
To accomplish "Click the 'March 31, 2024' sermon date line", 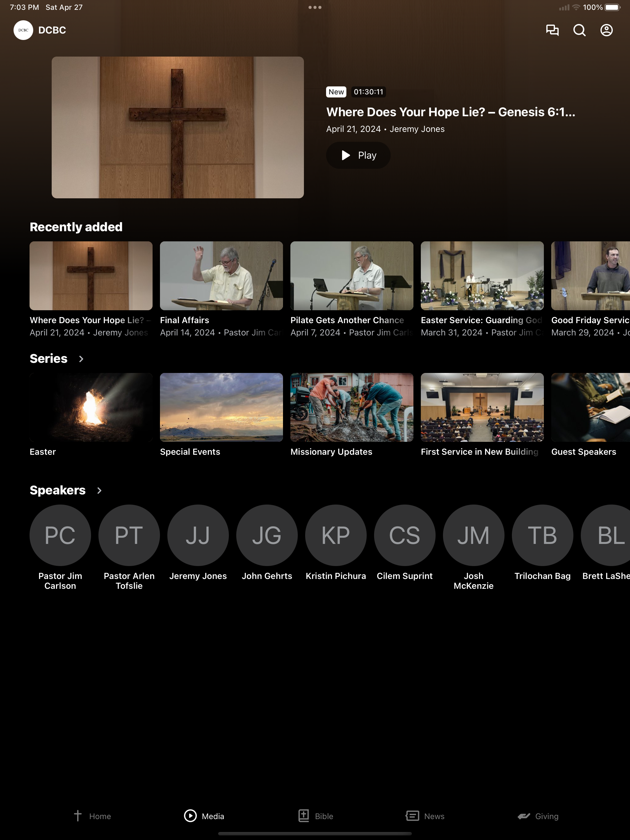I will pyautogui.click(x=482, y=333).
